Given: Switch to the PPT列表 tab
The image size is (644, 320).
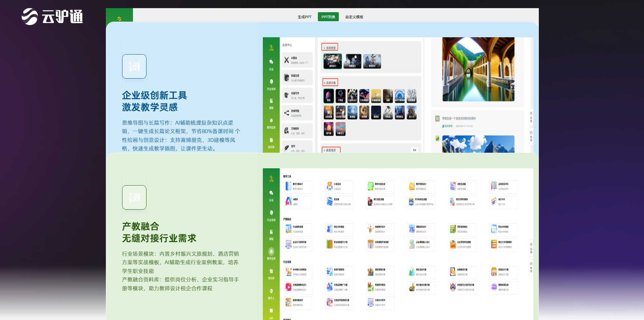Looking at the screenshot, I should 328,17.
